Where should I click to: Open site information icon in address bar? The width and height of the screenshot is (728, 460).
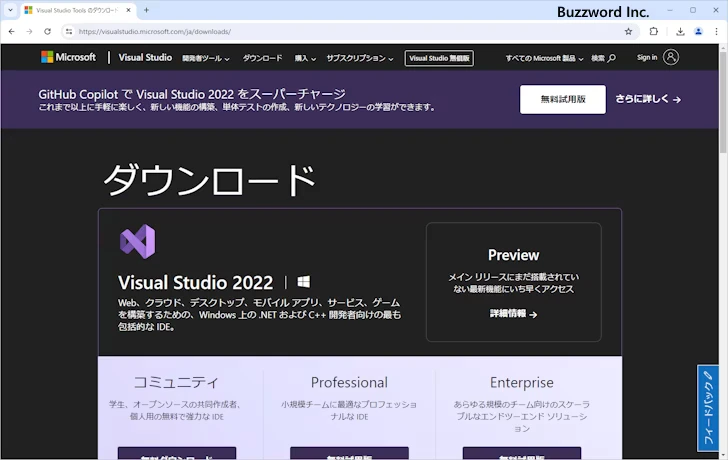[x=69, y=32]
